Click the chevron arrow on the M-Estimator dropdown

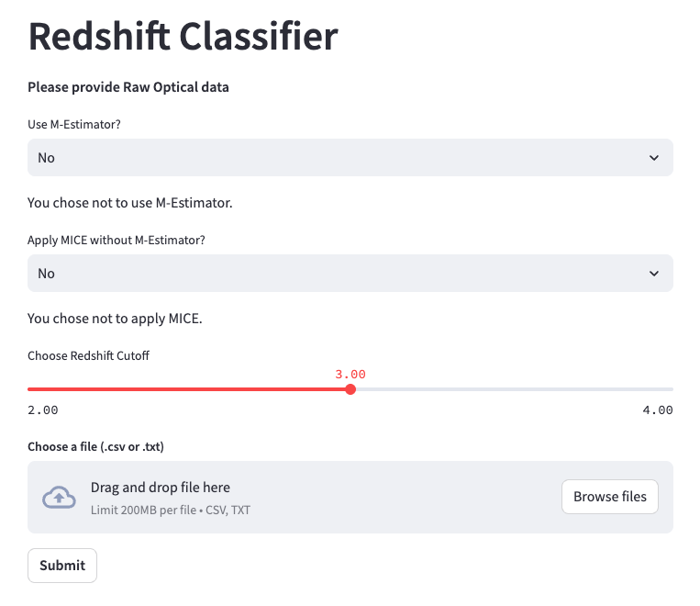(653, 158)
